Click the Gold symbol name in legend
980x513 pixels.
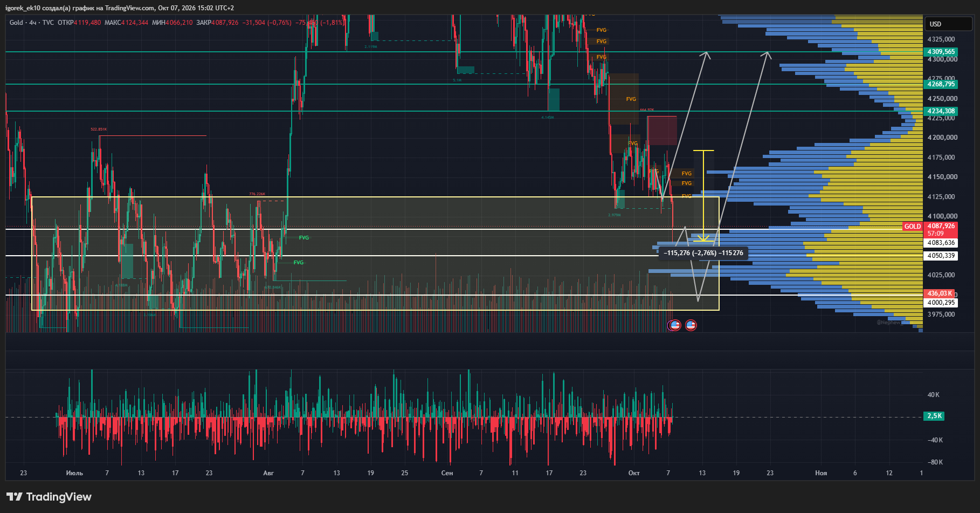coord(16,23)
